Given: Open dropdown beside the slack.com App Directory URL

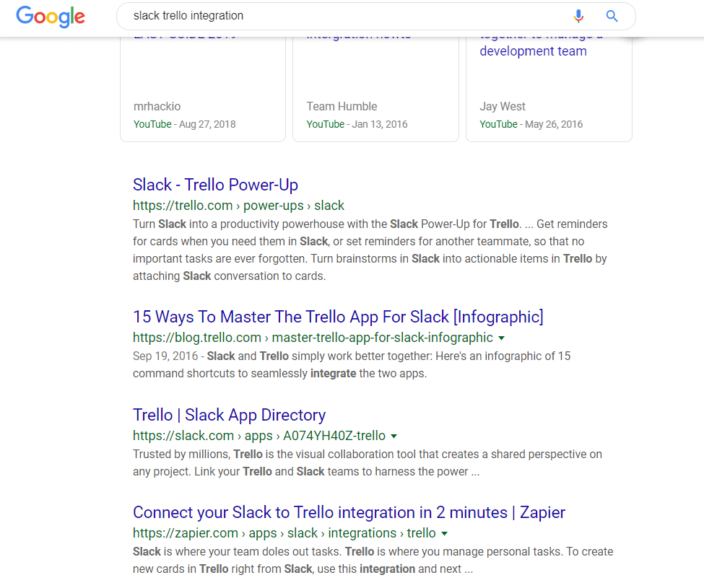Looking at the screenshot, I should (394, 436).
